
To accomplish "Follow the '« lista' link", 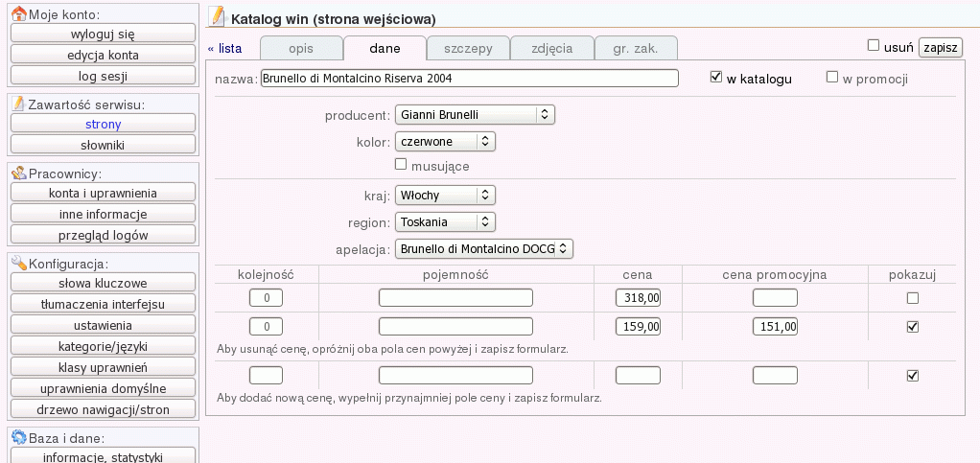I will 224,48.
